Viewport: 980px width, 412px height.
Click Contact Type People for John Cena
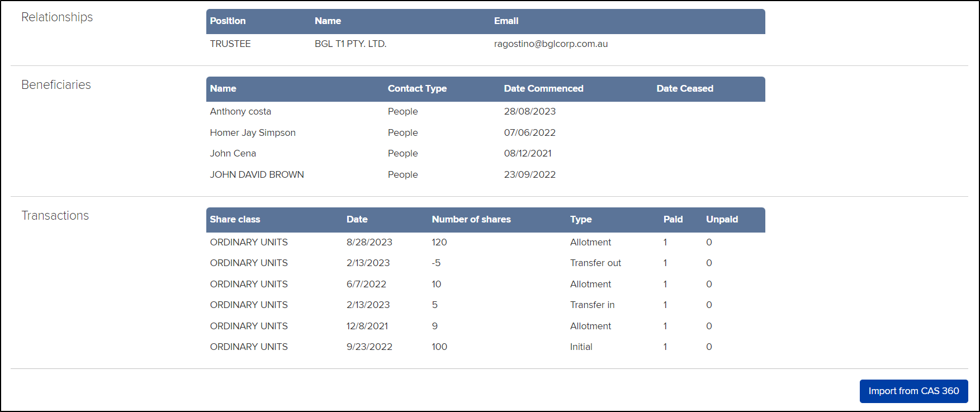tap(403, 153)
